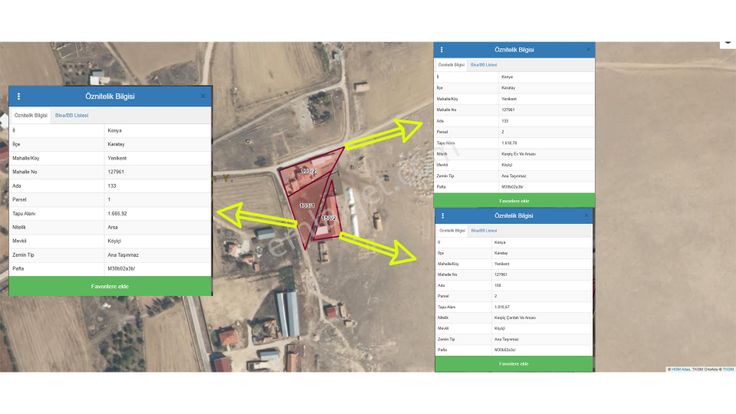Click the Tapu Alanı value 1.665,92
Image resolution: width=736 pixels, height=414 pixels.
click(x=119, y=213)
